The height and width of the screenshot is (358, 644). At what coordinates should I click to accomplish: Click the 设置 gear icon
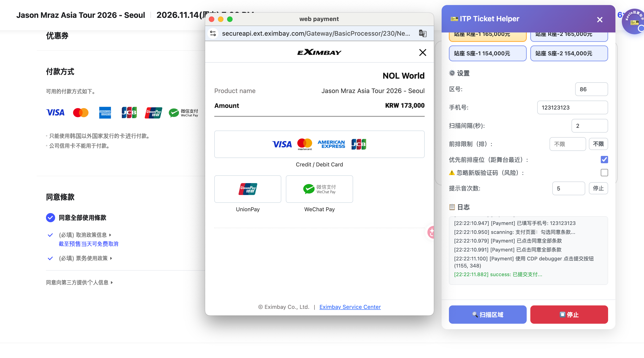(452, 73)
